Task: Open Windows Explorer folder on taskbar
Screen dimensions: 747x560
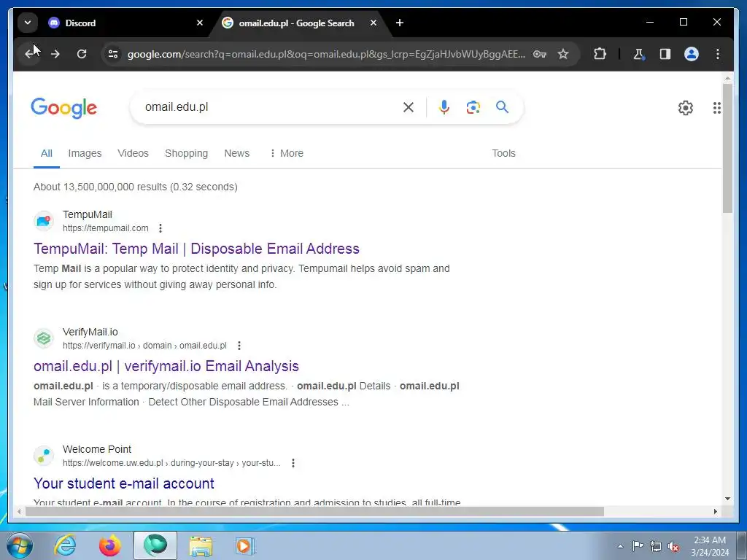Action: pos(201,546)
